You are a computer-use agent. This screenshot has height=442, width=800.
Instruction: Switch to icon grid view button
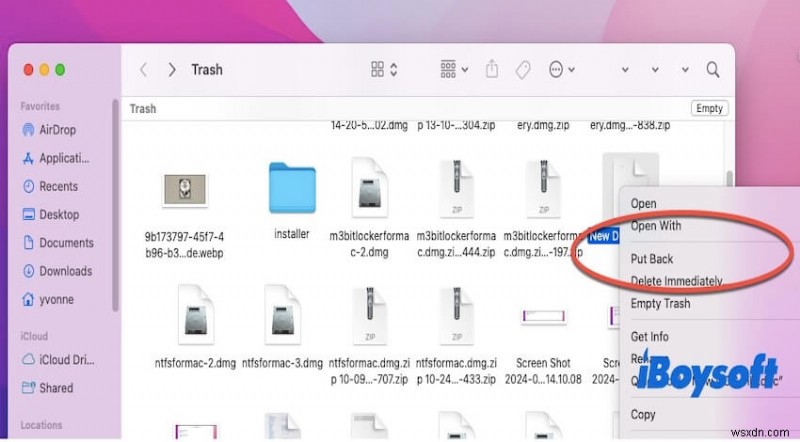378,69
